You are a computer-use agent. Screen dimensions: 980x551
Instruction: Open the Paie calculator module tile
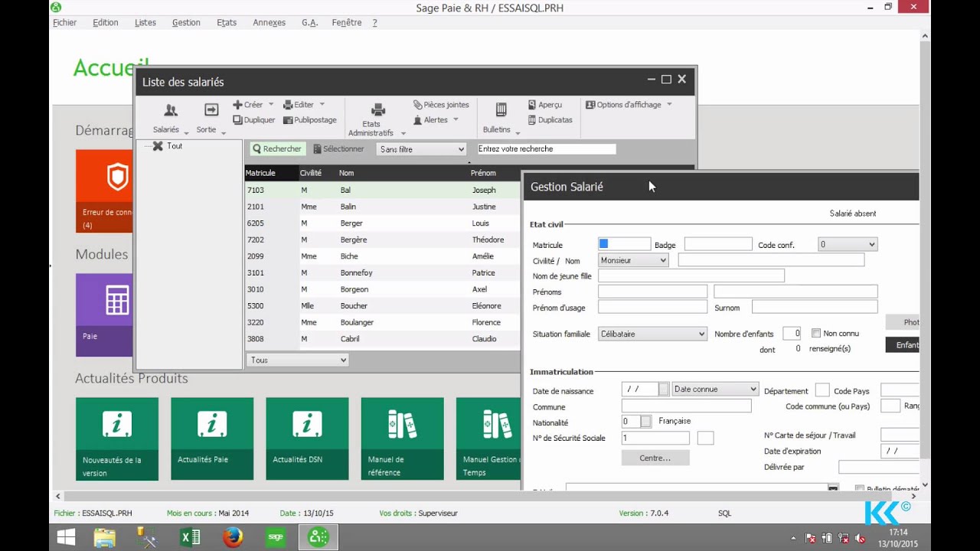pos(105,315)
